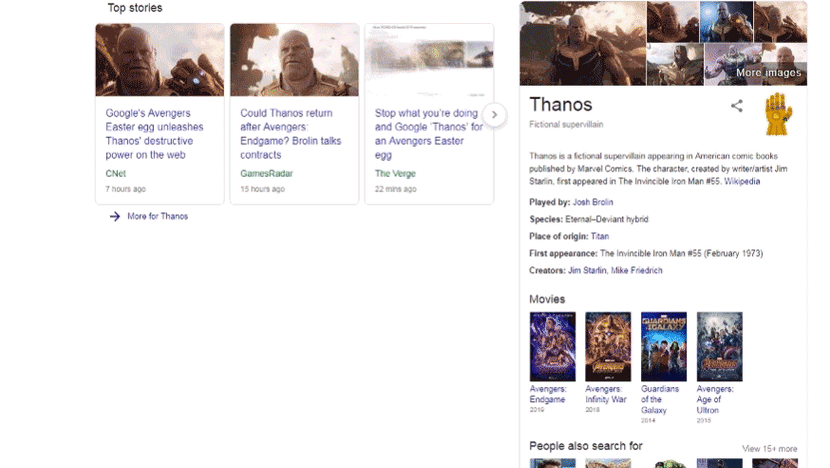The image size is (830, 468).
Task: Open More for Thanos link
Action: 157,216
